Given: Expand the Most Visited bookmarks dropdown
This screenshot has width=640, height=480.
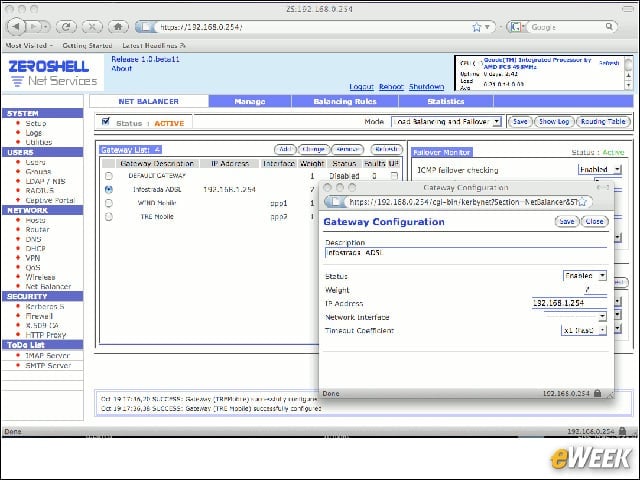Looking at the screenshot, I should point(29,45).
